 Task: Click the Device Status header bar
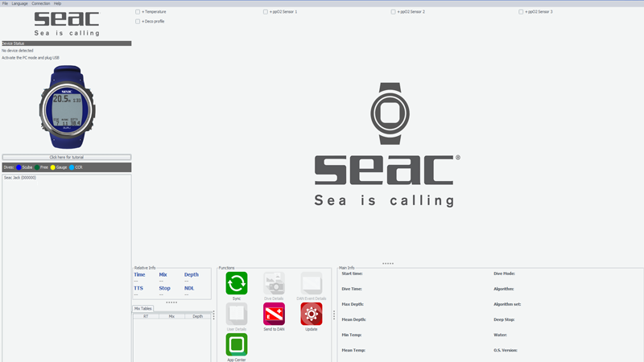(x=67, y=43)
